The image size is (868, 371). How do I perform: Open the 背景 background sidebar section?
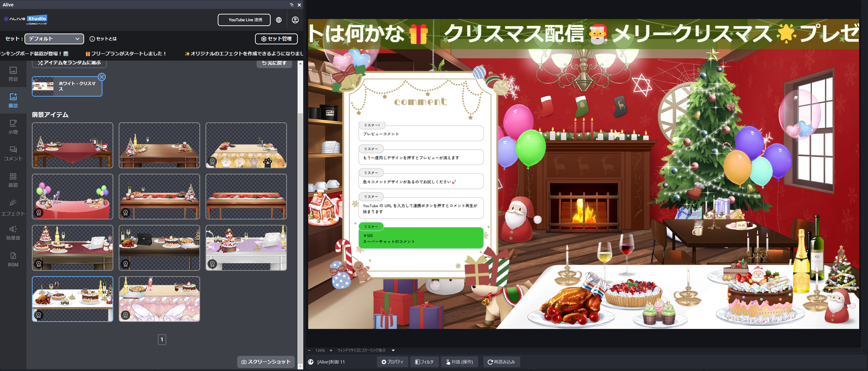pyautogui.click(x=13, y=74)
